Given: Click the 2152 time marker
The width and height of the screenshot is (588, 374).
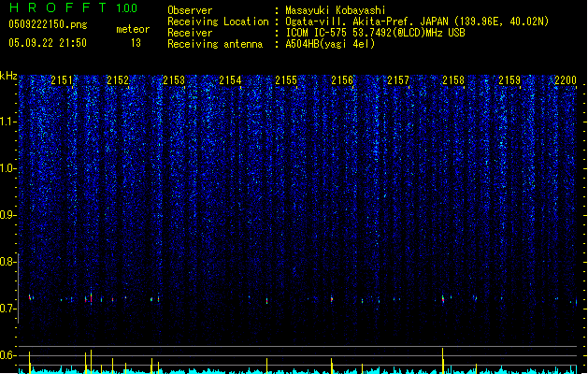Looking at the screenshot, I should click(x=118, y=79).
